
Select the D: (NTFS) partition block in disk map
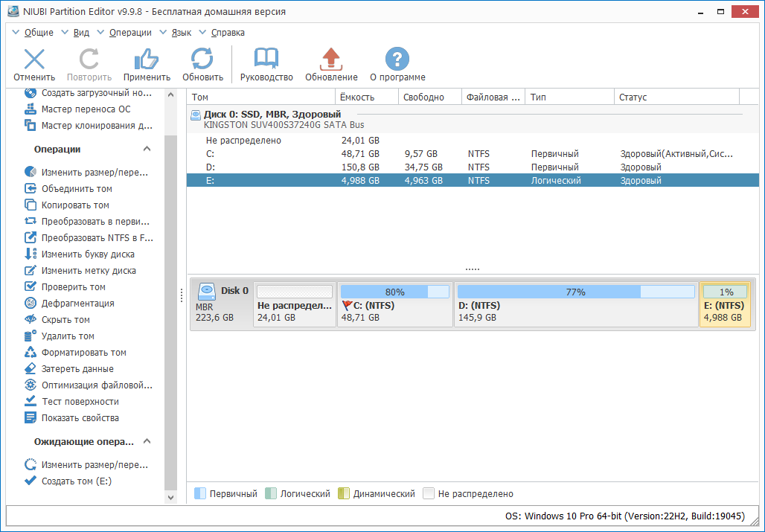coord(576,304)
